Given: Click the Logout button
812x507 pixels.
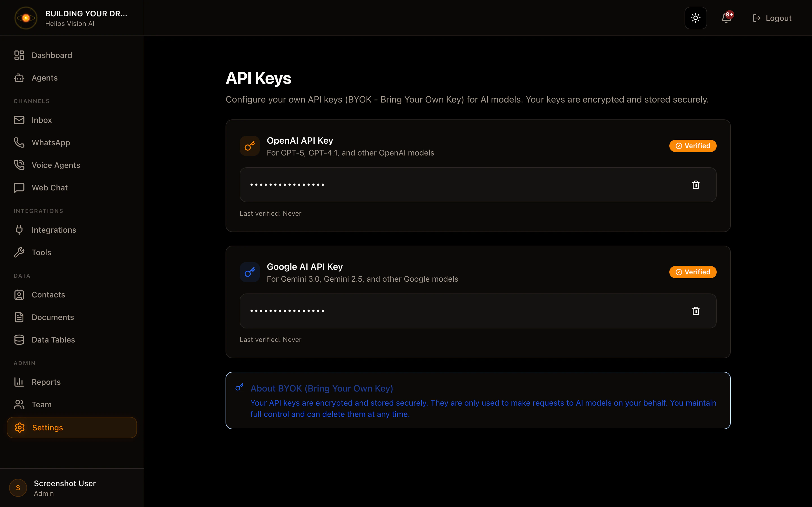Looking at the screenshot, I should click(771, 18).
